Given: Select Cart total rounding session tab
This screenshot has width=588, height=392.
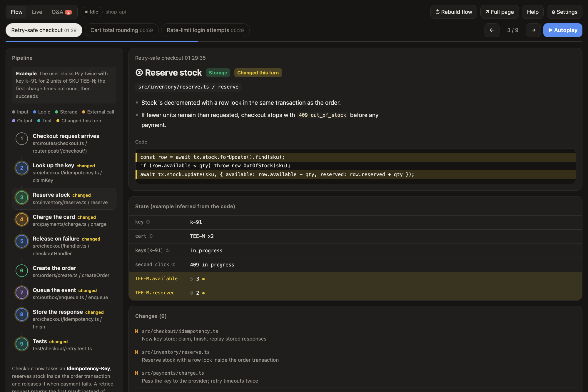Looking at the screenshot, I should [x=122, y=30].
